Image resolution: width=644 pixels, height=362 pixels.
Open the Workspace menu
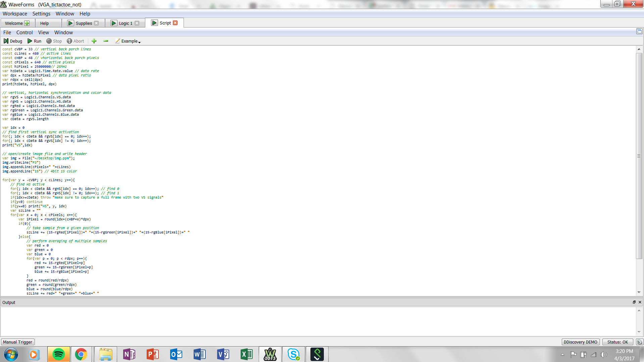[x=15, y=14]
